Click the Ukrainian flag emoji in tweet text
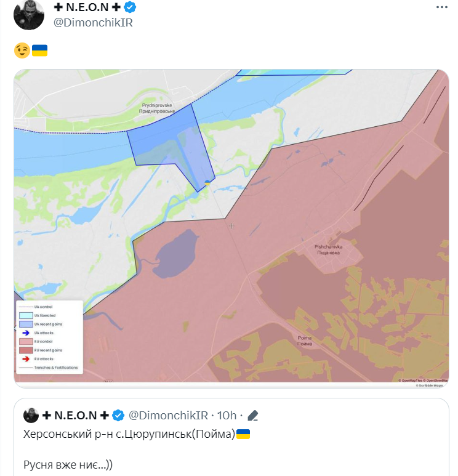Viewport: 458px width, 476px height. tap(39, 50)
